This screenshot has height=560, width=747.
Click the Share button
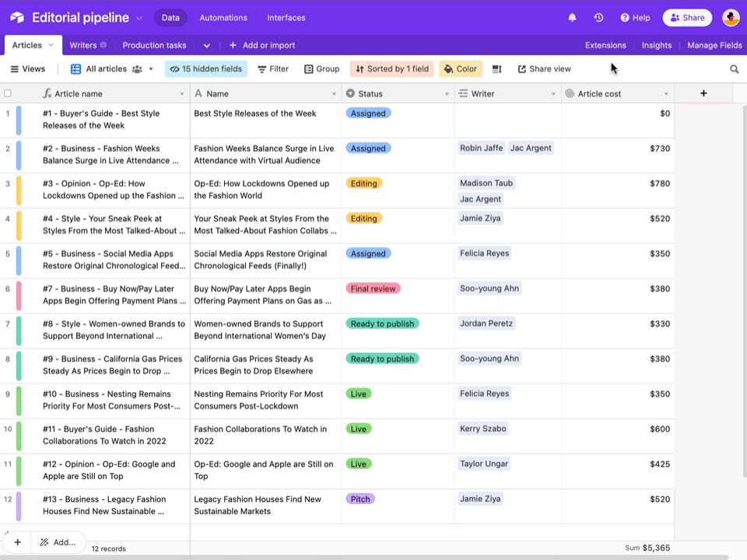[x=687, y=18]
